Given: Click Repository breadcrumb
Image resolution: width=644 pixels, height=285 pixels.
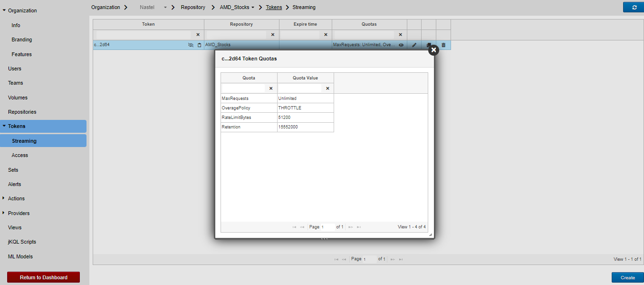Looking at the screenshot, I should (x=193, y=8).
